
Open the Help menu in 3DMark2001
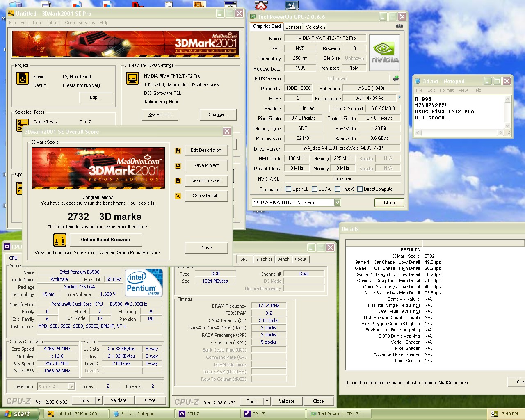point(104,23)
